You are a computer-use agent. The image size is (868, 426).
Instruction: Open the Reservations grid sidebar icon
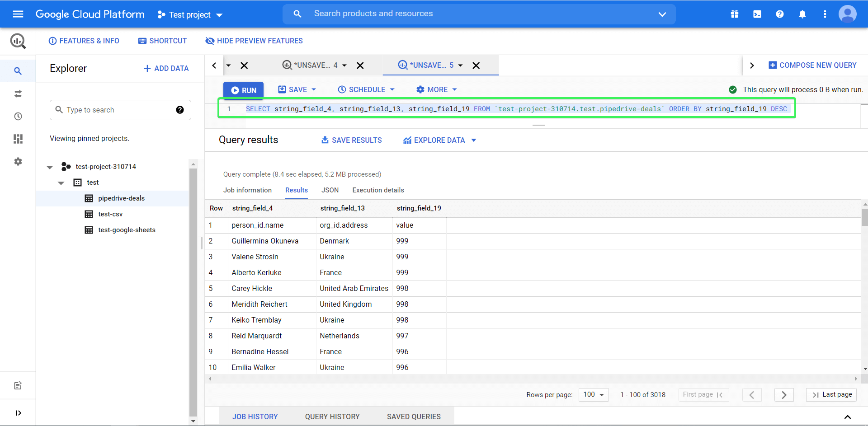click(x=18, y=139)
